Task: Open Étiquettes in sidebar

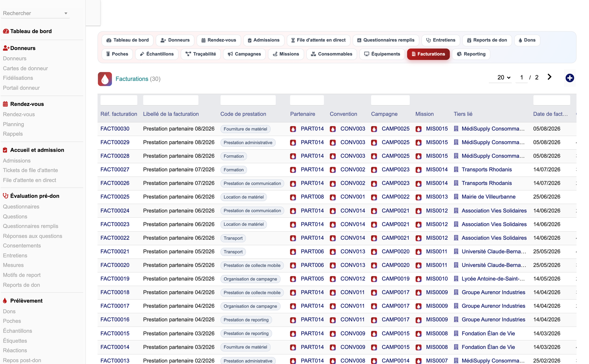Action: 15,341
